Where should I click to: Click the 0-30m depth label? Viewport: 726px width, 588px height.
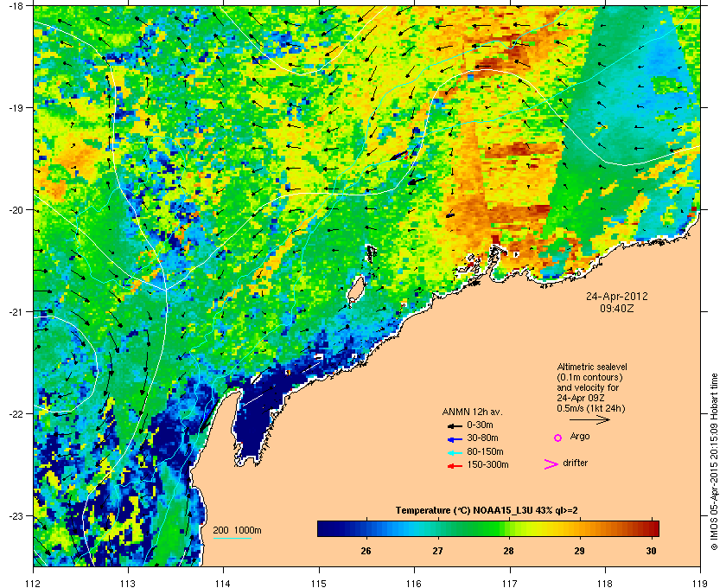click(480, 425)
